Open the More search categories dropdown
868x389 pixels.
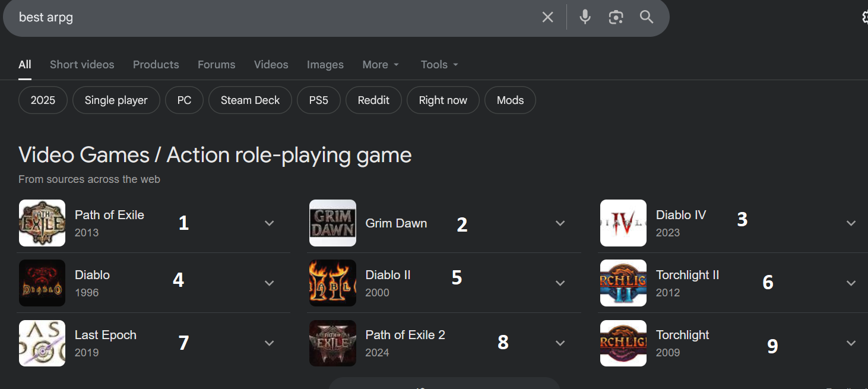point(381,65)
